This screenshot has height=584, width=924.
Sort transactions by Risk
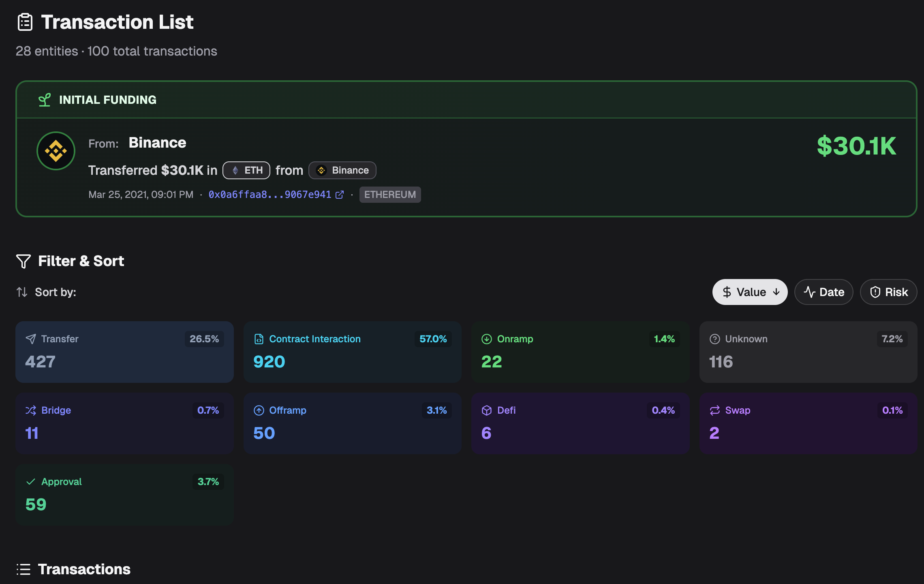888,292
